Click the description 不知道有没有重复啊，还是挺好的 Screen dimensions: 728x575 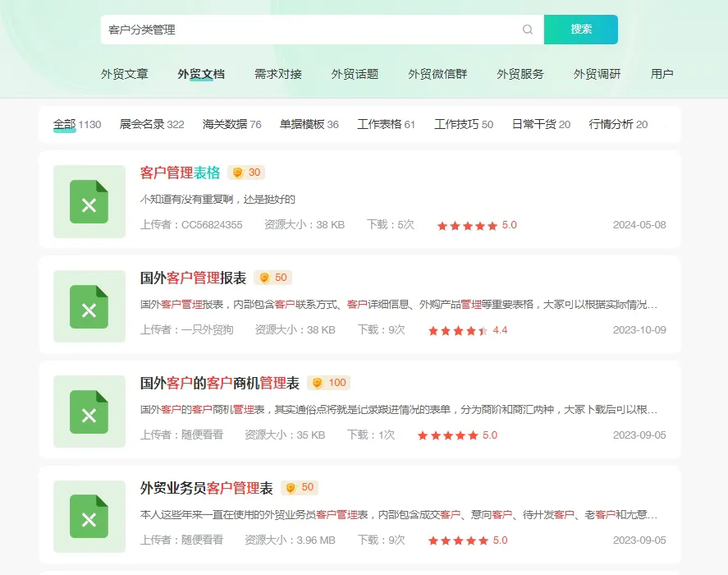click(217, 200)
